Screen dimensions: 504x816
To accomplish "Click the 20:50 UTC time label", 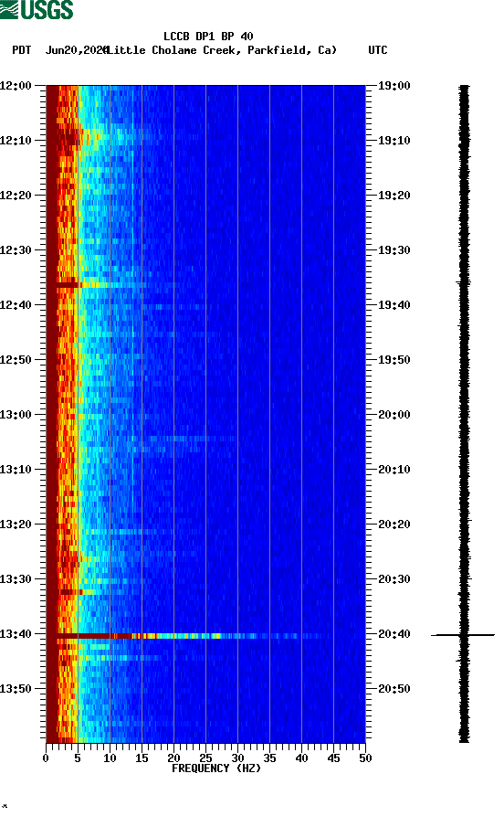I will [394, 688].
